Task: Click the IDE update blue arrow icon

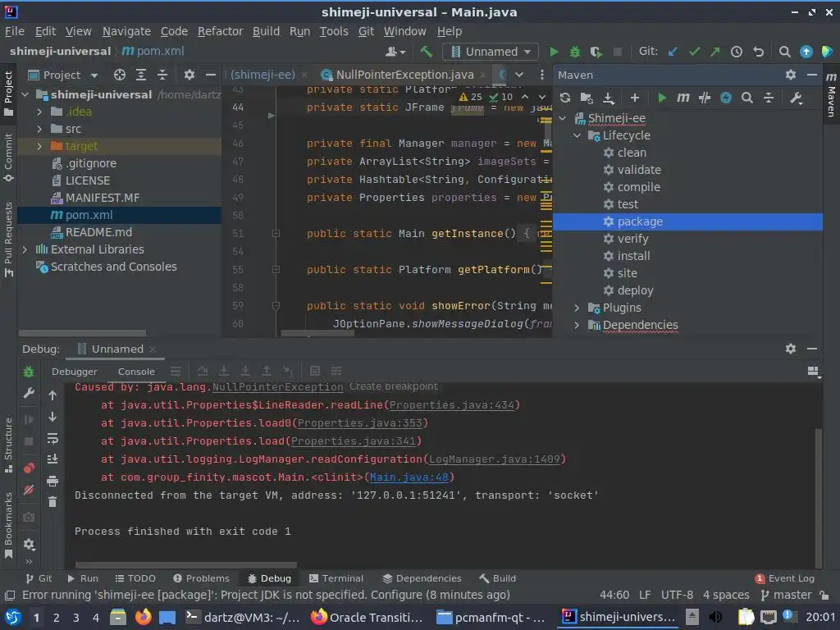Action: [806, 52]
